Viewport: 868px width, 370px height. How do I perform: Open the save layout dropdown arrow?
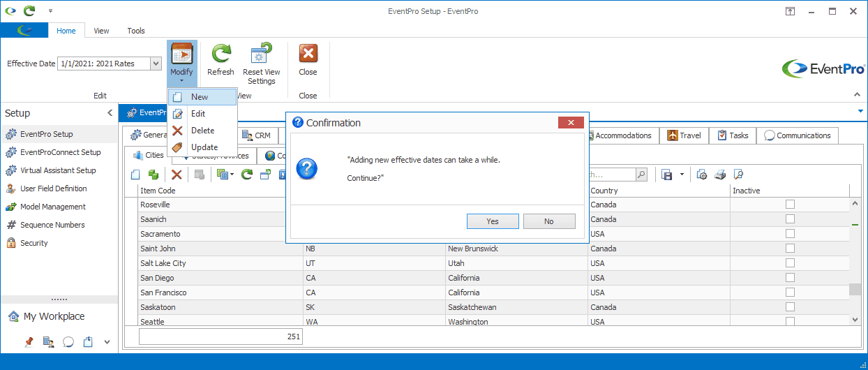(x=682, y=175)
